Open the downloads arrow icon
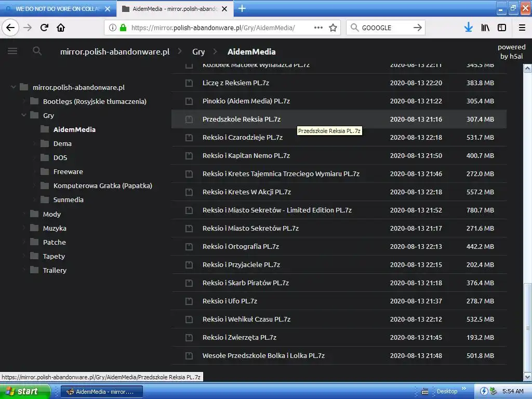Viewport: 532px width, 399px height. [469, 28]
